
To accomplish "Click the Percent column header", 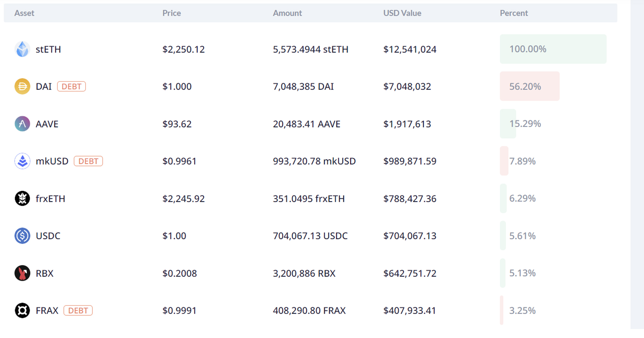I will click(514, 13).
